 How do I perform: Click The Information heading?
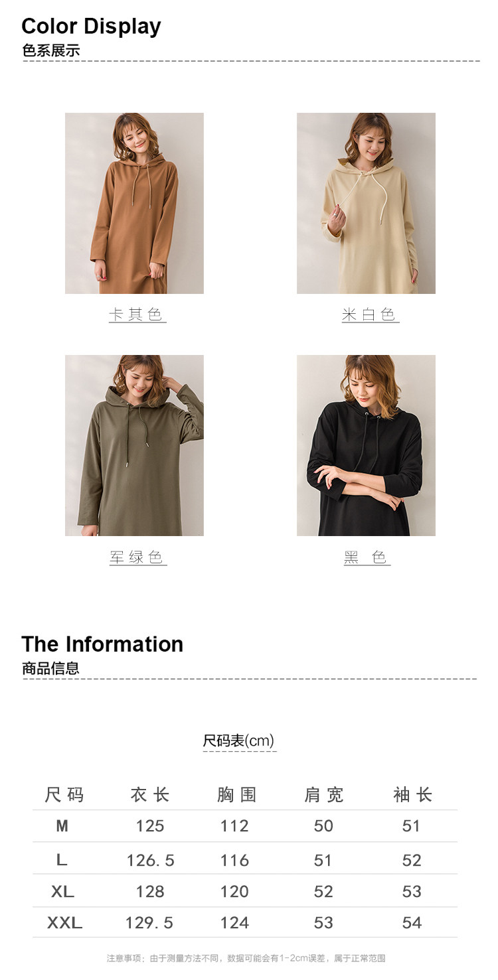(x=102, y=644)
